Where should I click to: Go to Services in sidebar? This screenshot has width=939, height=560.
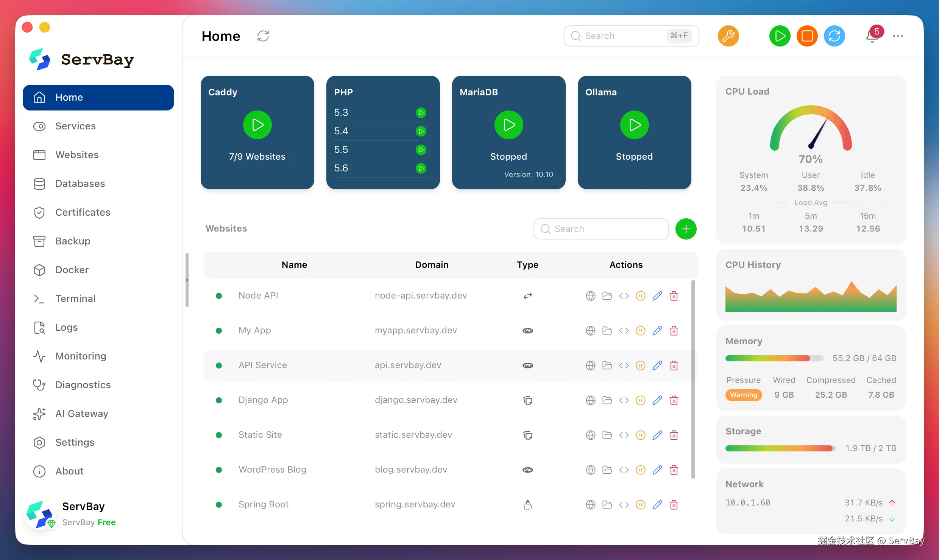[75, 126]
